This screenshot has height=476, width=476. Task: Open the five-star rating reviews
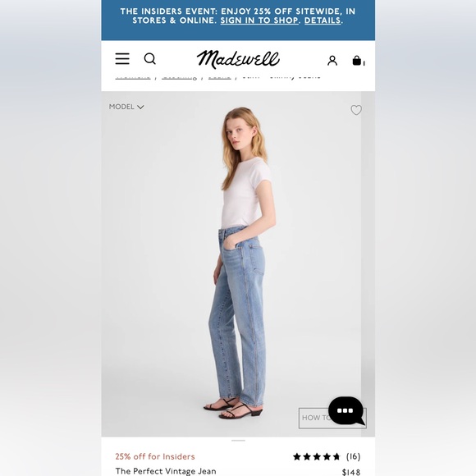[316, 456]
